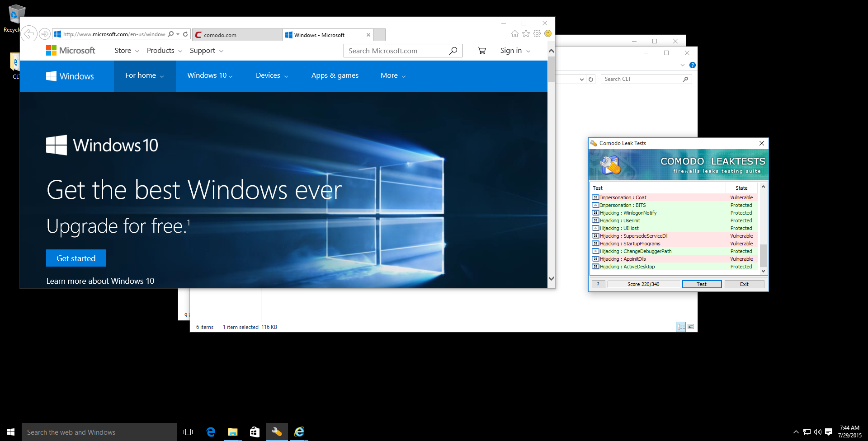Switch Explorer to large icons view

point(691,327)
